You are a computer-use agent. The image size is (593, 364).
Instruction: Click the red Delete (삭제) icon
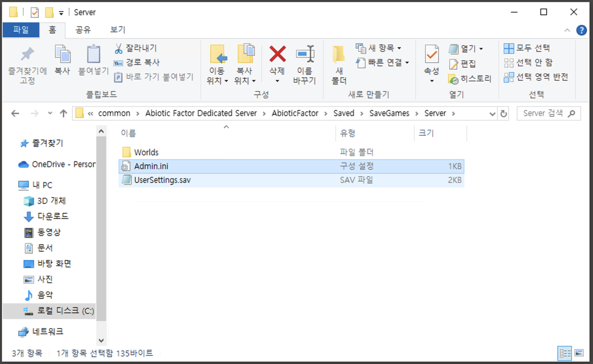click(277, 54)
